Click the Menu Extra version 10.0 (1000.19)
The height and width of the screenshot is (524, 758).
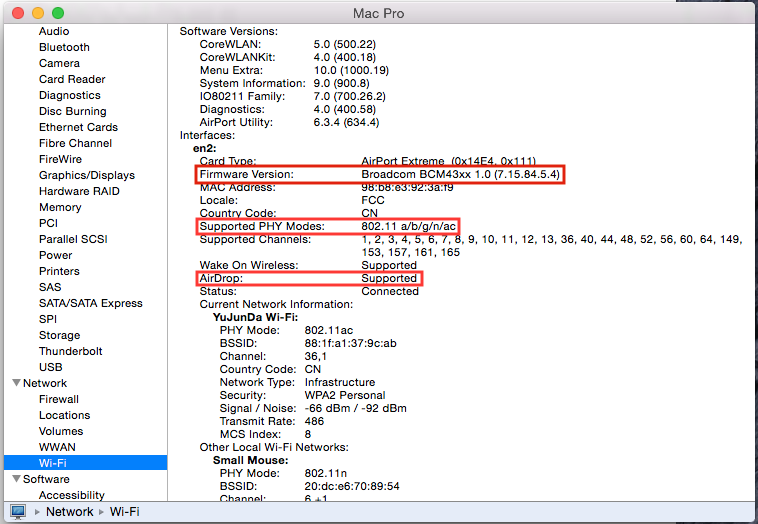351,70
